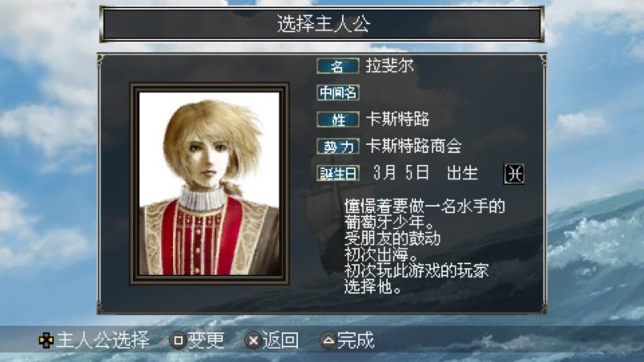
Task: Click the Pisces zodiac sign icon
Action: coord(514,174)
